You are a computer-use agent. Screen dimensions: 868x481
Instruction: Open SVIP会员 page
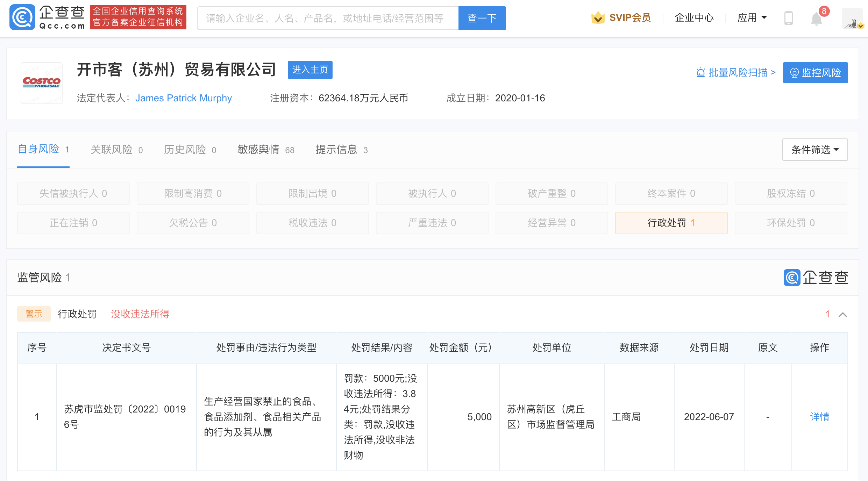coord(629,18)
